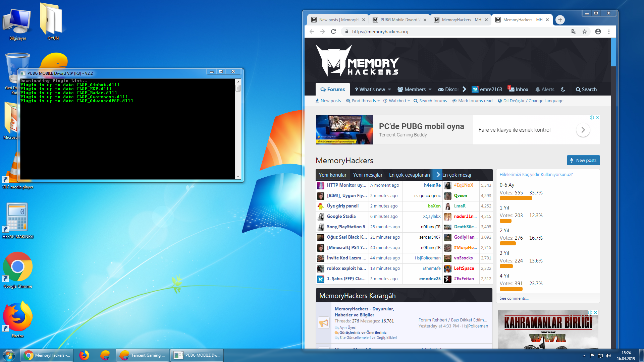Open the Action Center flag tray icon
Image resolution: width=644 pixels, height=362 pixels.
(592, 356)
